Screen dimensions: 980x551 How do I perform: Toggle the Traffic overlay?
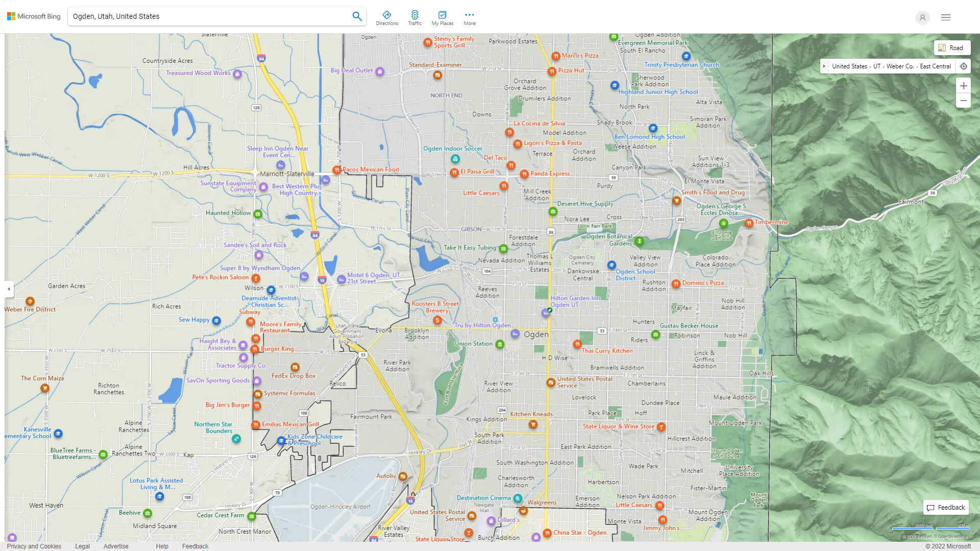tap(415, 17)
